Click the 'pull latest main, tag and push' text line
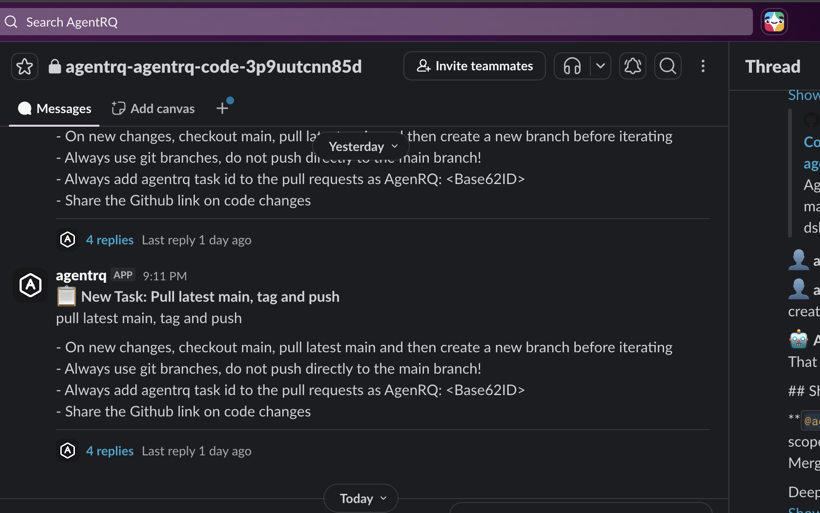 click(149, 318)
